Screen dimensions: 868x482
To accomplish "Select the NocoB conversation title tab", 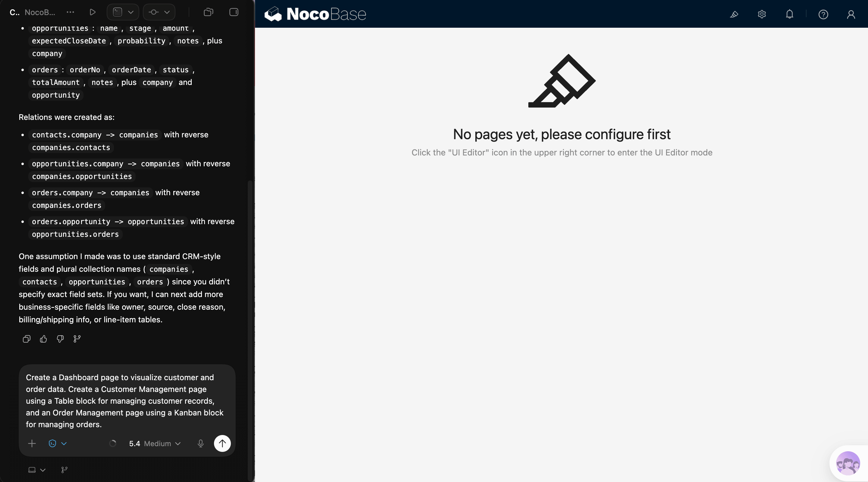I will 40,12.
